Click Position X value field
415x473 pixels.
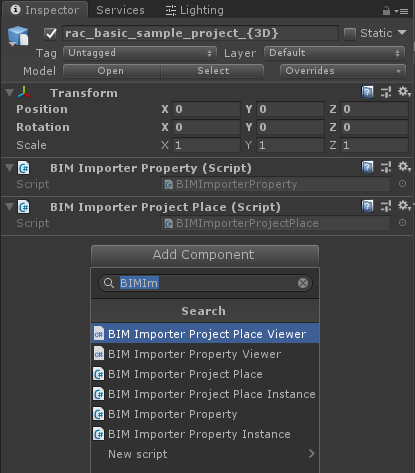point(206,109)
